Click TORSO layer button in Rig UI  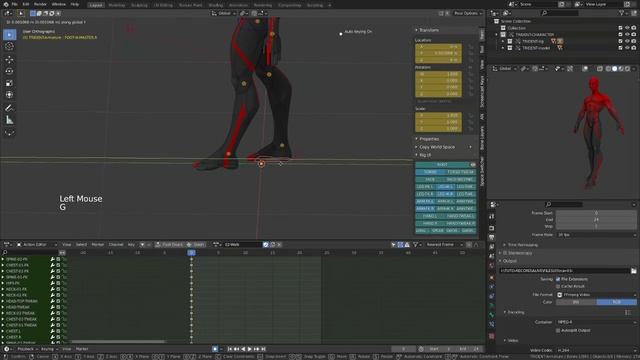(430, 172)
